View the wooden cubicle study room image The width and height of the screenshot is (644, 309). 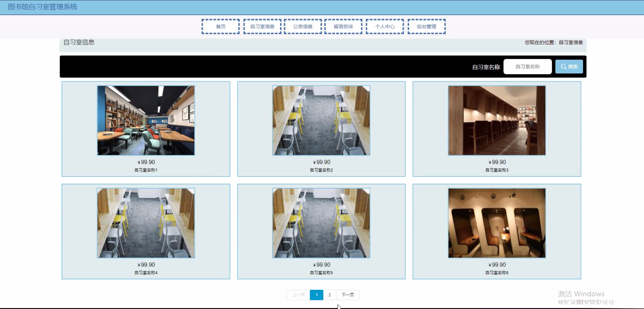(x=497, y=121)
